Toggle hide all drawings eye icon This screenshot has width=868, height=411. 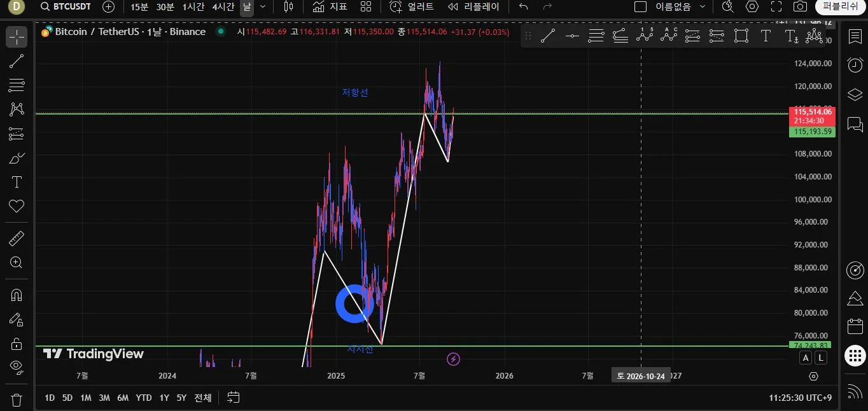coord(17,366)
